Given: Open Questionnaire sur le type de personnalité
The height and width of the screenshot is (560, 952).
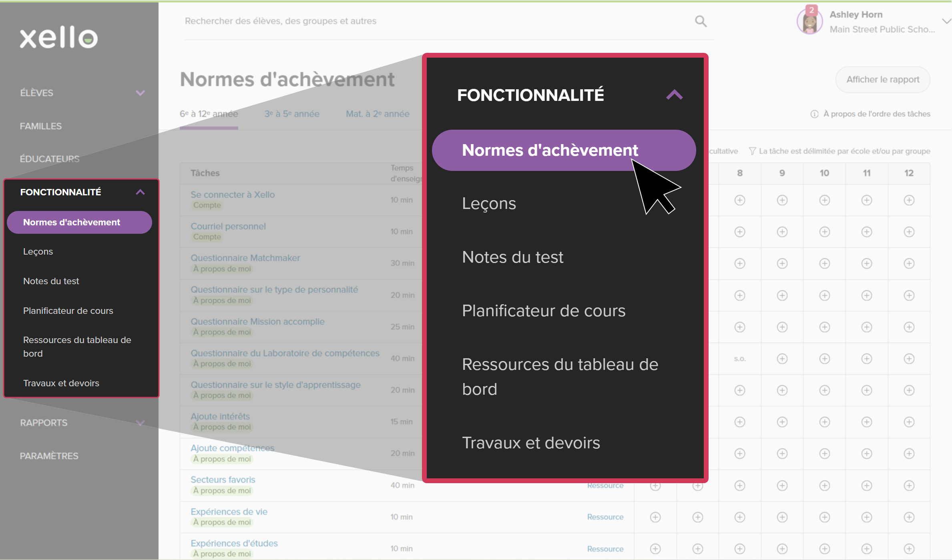Looking at the screenshot, I should [x=274, y=289].
